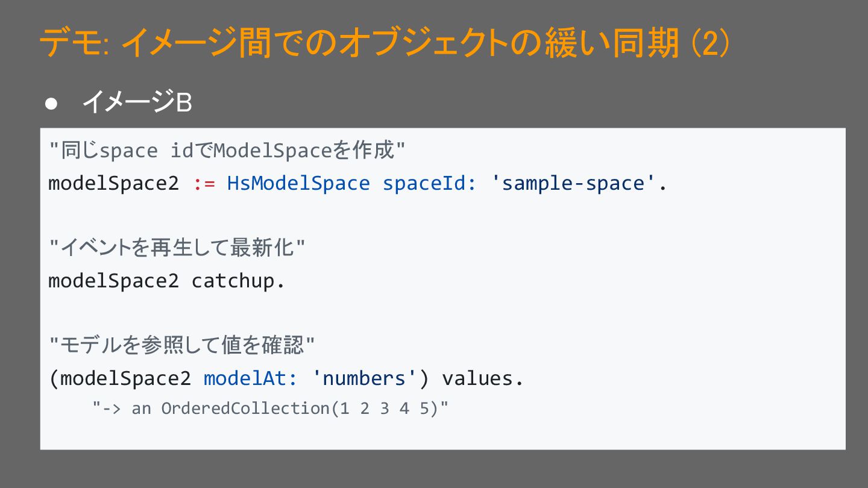868x488 pixels.
Task: Click modelSpace2 in the catchup line
Action: [x=114, y=281]
